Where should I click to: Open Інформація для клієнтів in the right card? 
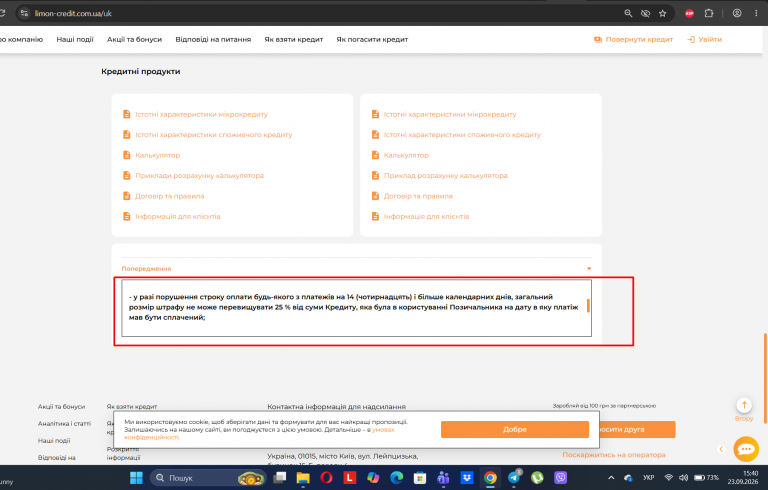point(426,217)
